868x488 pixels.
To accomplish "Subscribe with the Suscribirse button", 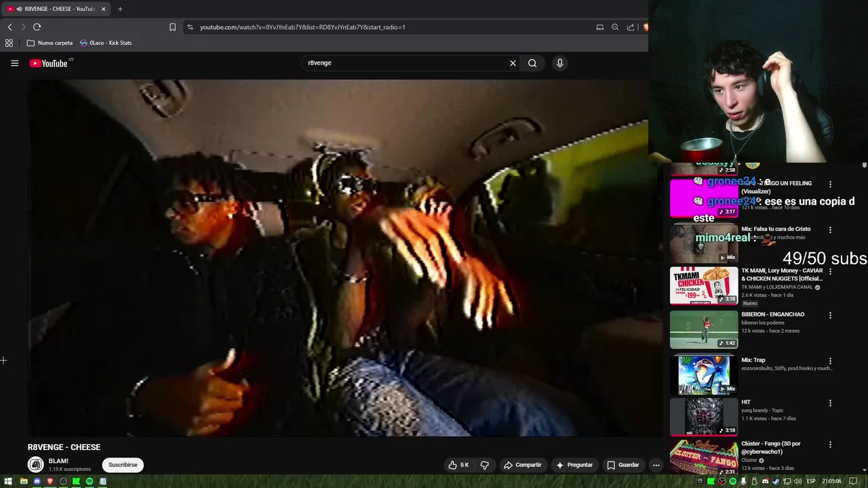I will click(123, 465).
